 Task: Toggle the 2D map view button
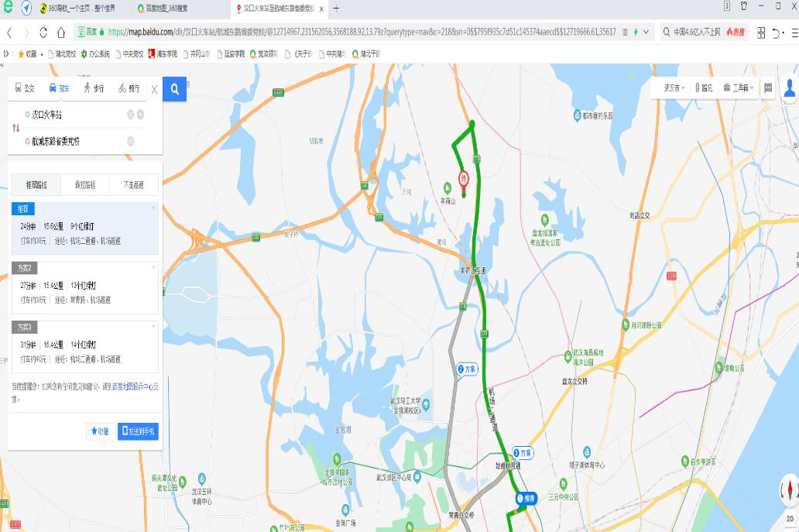pyautogui.click(x=790, y=519)
